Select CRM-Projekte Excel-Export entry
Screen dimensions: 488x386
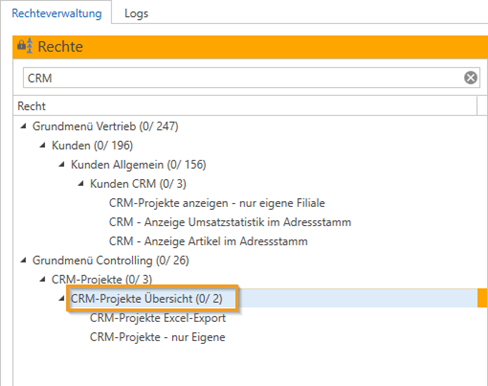[158, 318]
